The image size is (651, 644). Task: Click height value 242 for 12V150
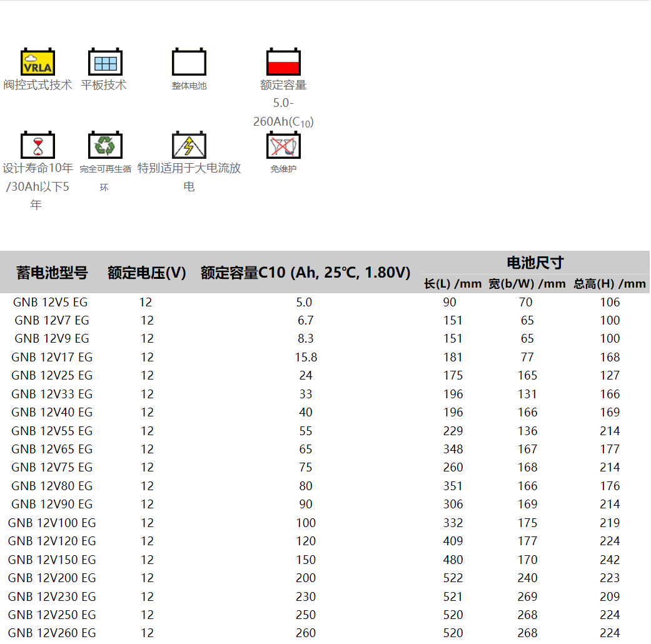(x=610, y=560)
